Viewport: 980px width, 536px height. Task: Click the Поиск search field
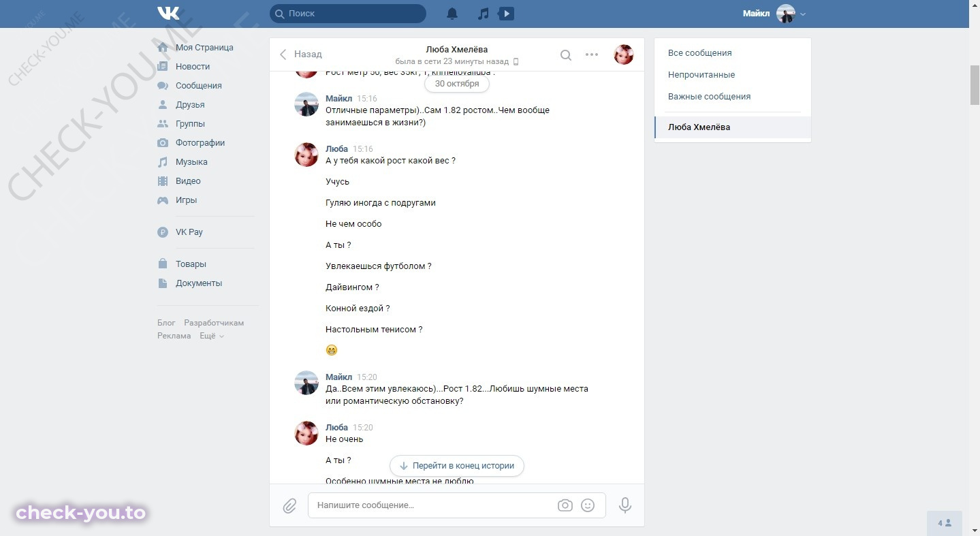point(348,14)
